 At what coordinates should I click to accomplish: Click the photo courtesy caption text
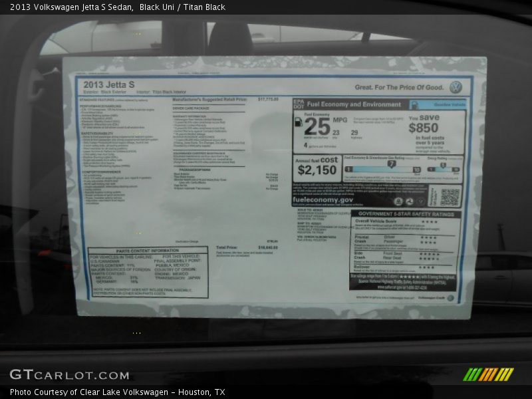click(117, 392)
